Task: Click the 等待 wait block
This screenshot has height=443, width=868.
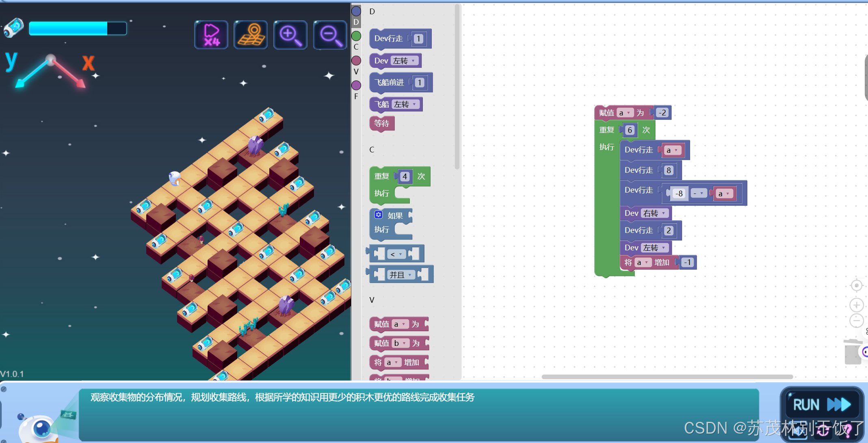Action: tap(382, 124)
